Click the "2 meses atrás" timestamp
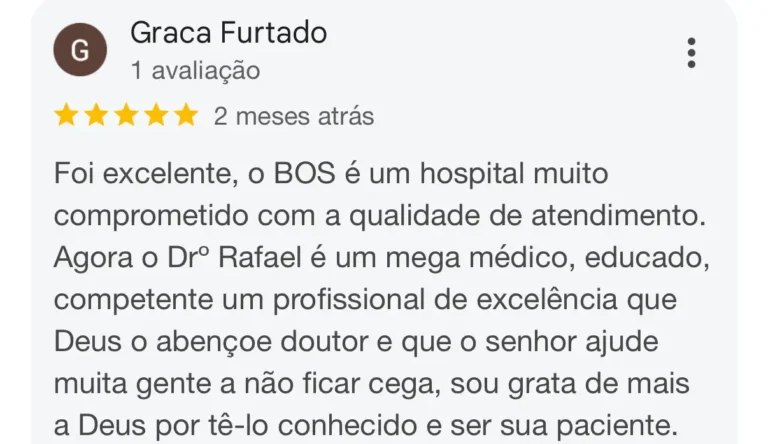768x444 pixels. pos(294,116)
